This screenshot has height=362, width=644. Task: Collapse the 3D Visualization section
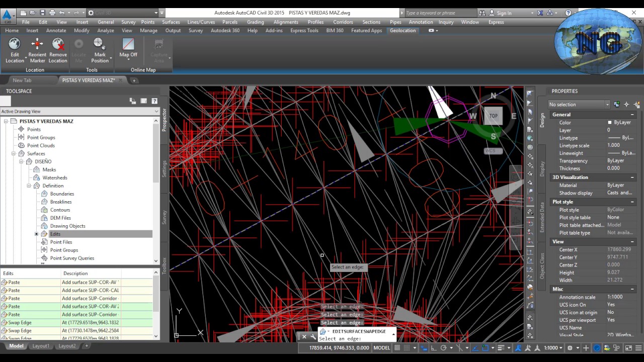(632, 177)
